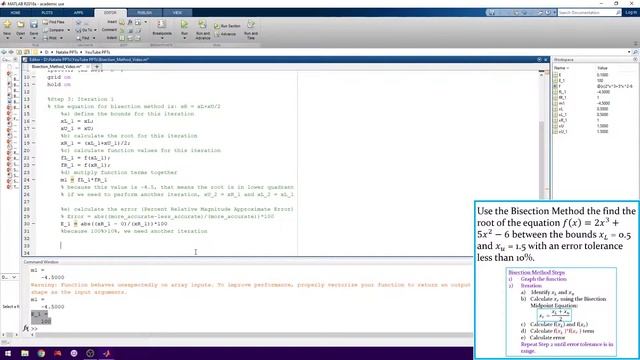Click the Editor panel actions button

point(540,60)
